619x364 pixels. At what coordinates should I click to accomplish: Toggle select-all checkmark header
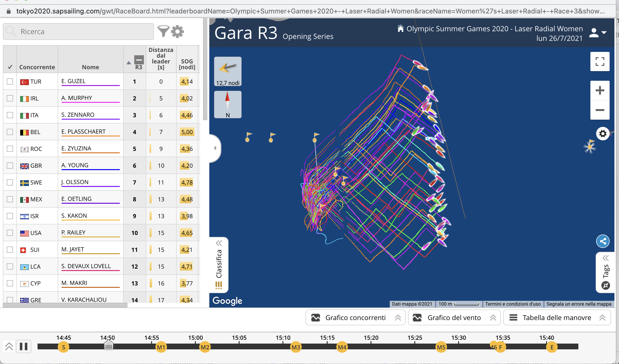click(10, 67)
